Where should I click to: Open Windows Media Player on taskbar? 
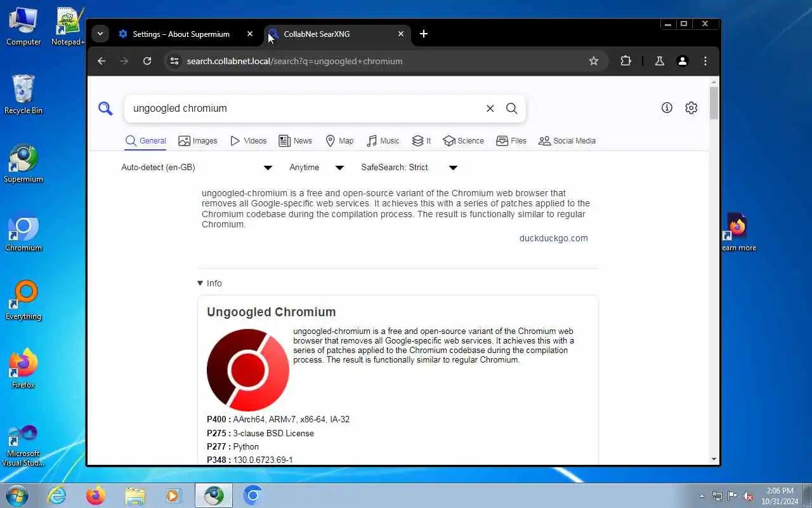pos(174,495)
